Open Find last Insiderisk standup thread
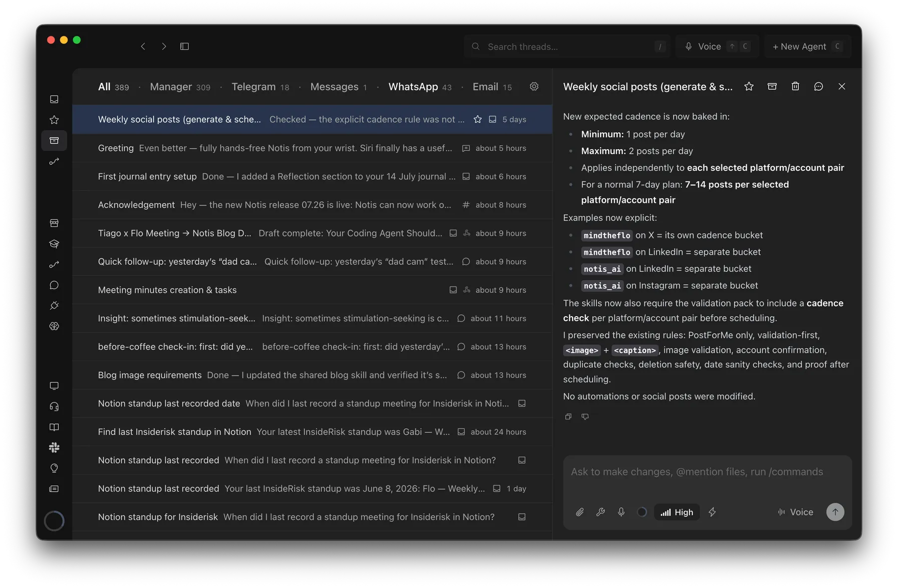 tap(312, 432)
